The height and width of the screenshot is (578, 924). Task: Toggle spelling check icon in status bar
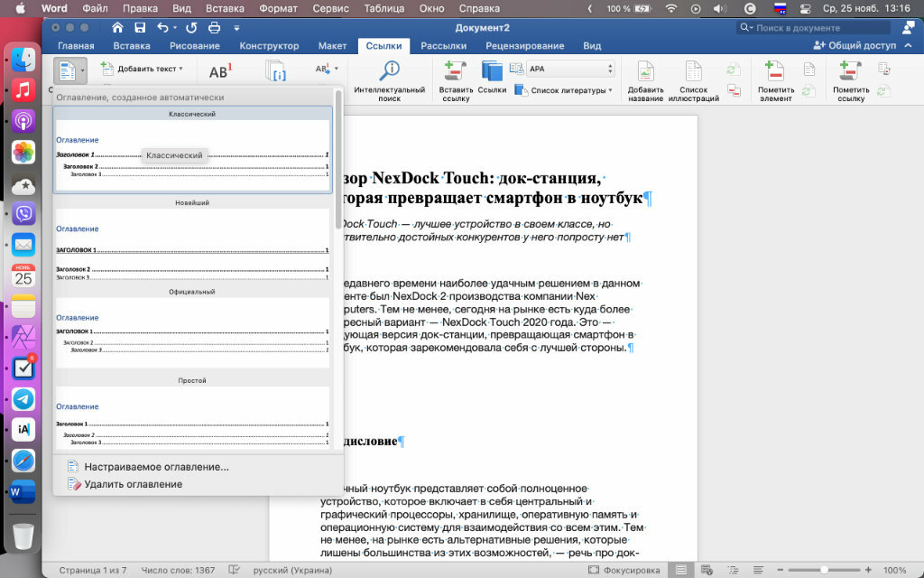click(x=235, y=571)
